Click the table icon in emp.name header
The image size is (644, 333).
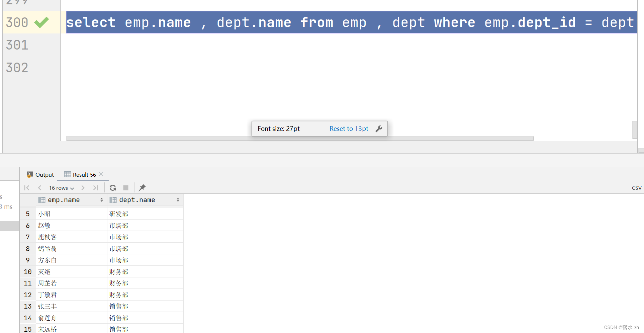coord(42,200)
